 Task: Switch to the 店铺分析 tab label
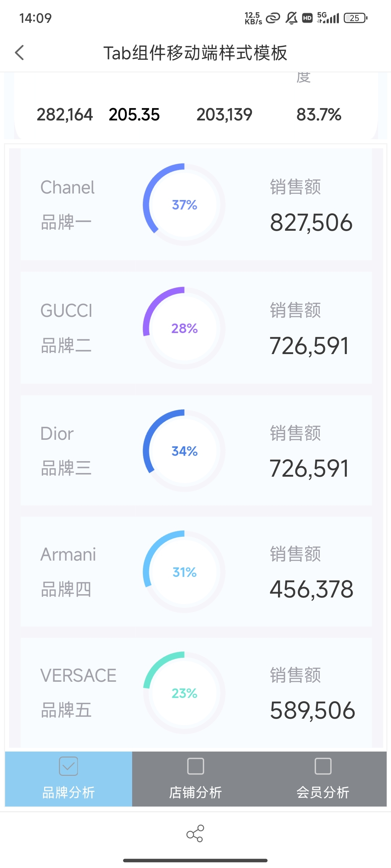coord(195,792)
